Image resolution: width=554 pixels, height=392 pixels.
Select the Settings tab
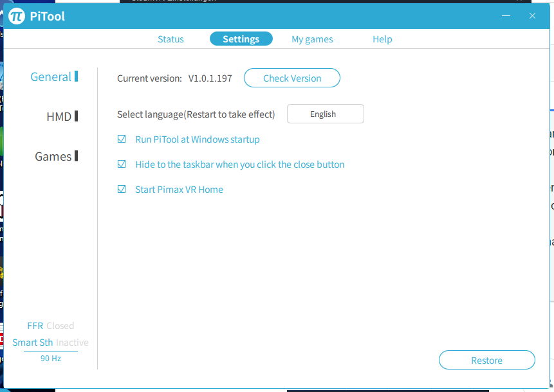coord(241,39)
